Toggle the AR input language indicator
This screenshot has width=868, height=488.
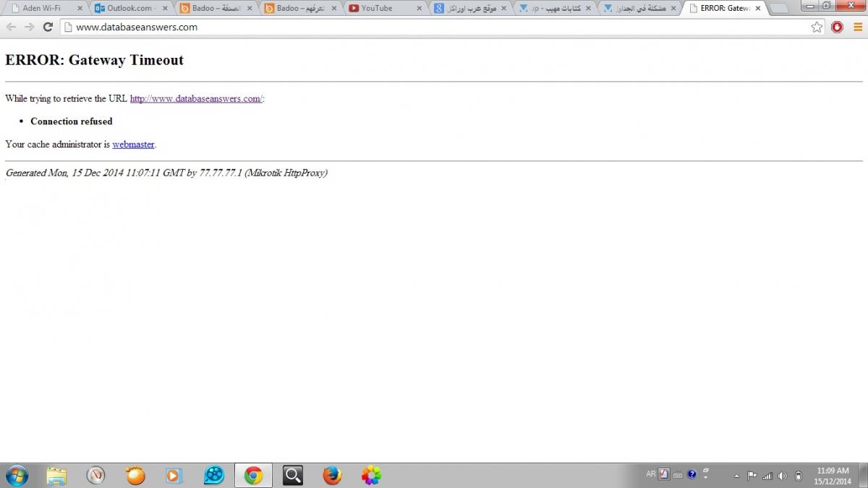[650, 474]
